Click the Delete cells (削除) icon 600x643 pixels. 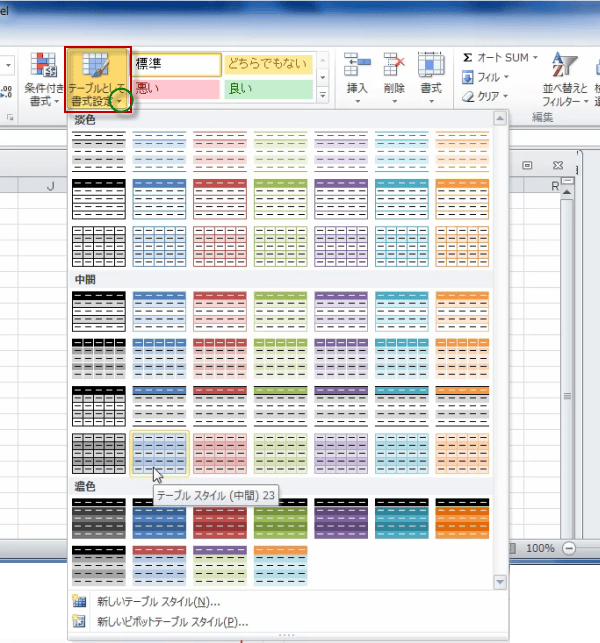pyautogui.click(x=394, y=65)
